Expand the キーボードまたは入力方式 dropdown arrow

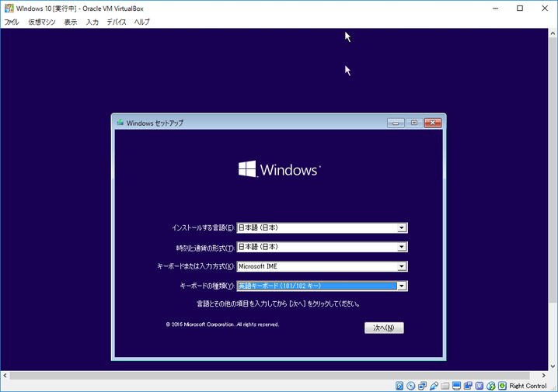pos(402,266)
